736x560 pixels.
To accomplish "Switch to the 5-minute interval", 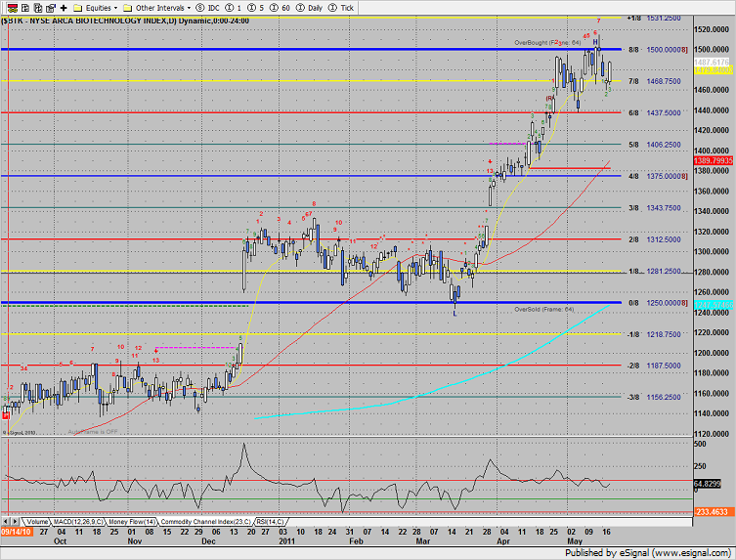I will [256, 8].
